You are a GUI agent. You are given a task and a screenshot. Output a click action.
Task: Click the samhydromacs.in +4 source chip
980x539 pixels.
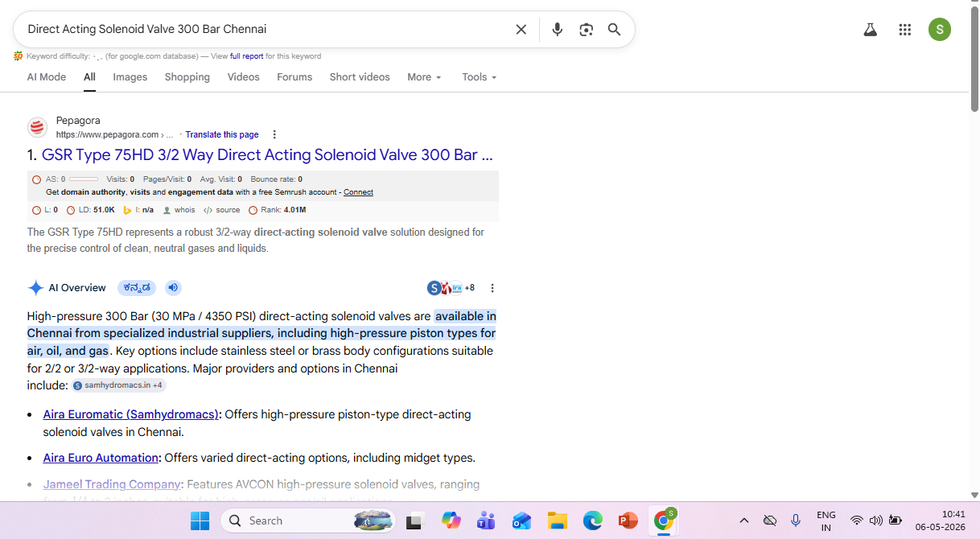tap(119, 385)
